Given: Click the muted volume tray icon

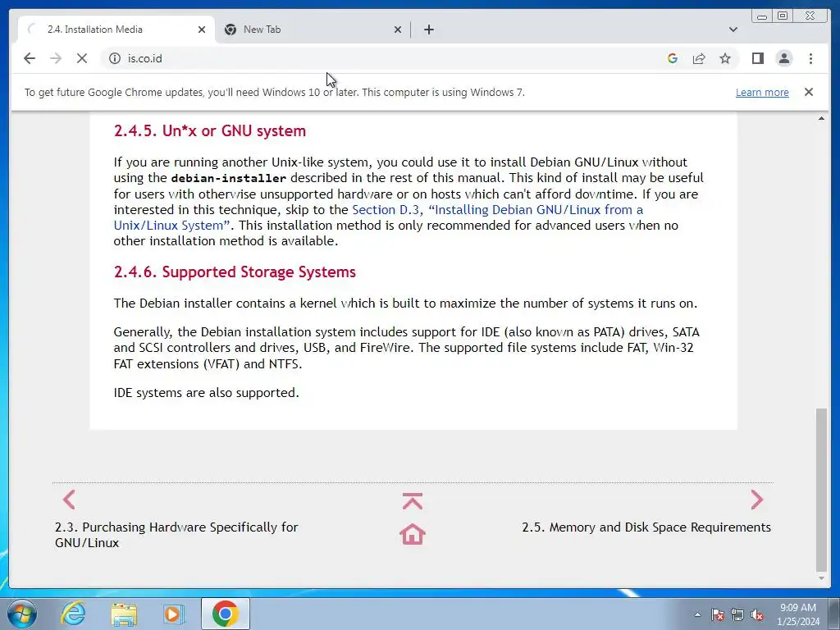Looking at the screenshot, I should click(757, 614).
